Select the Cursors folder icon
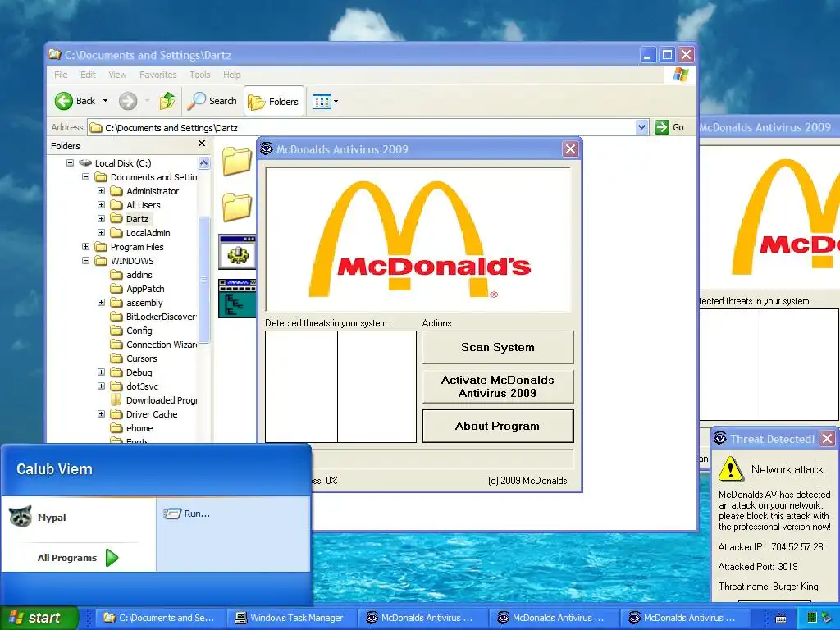840x630 pixels. (116, 358)
